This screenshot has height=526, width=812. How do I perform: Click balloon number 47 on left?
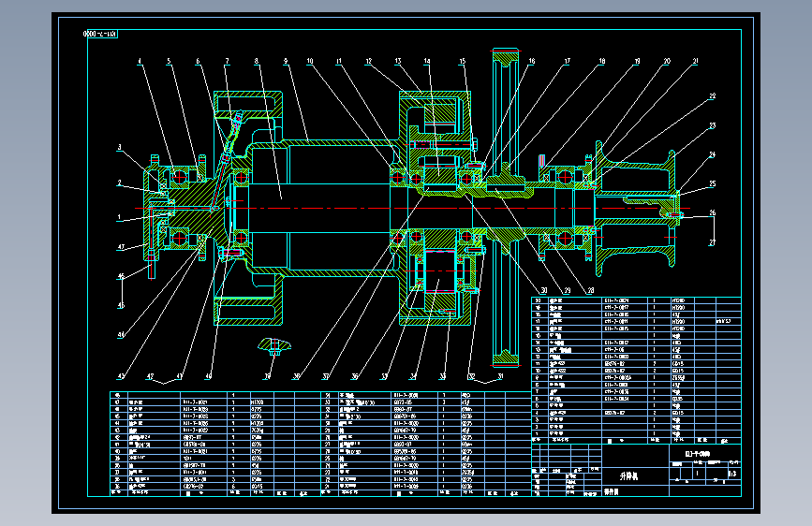[x=121, y=247]
